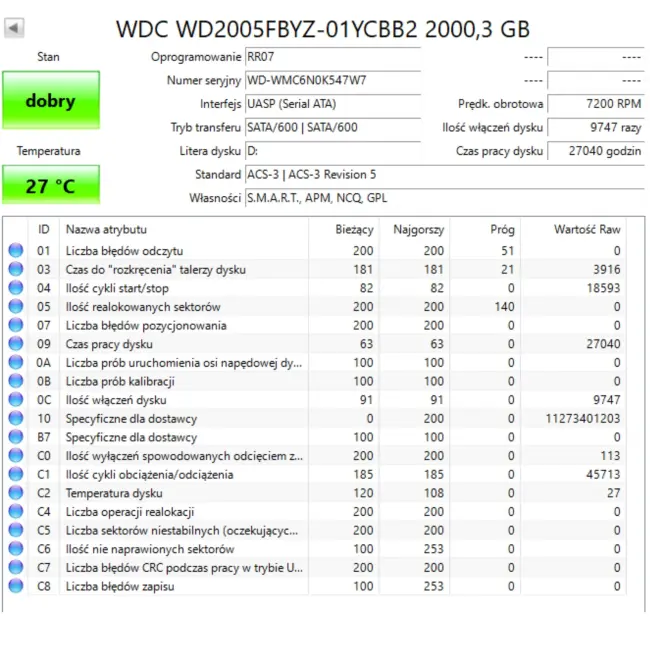Click the Litera dysku field 'D:'
The width and height of the screenshot is (650, 650).
pos(333,151)
